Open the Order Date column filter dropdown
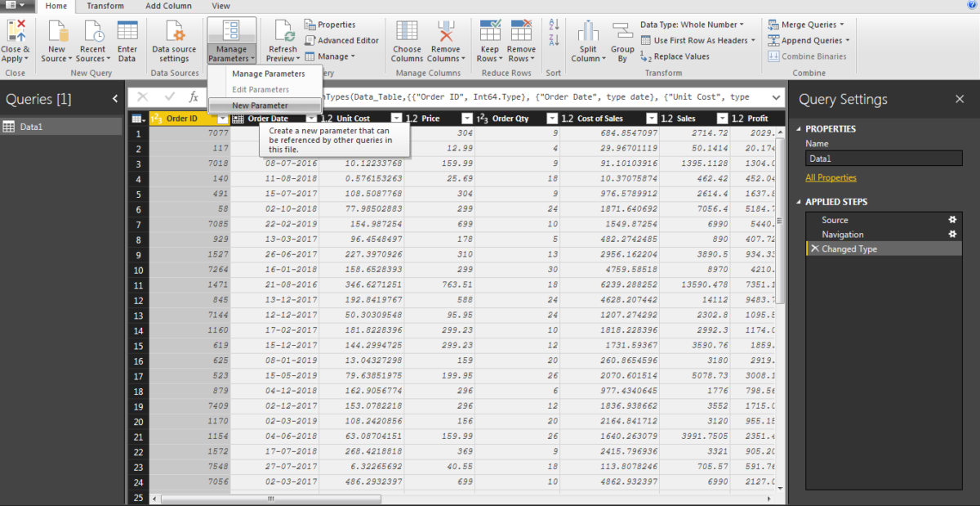Image resolution: width=980 pixels, height=506 pixels. click(311, 118)
